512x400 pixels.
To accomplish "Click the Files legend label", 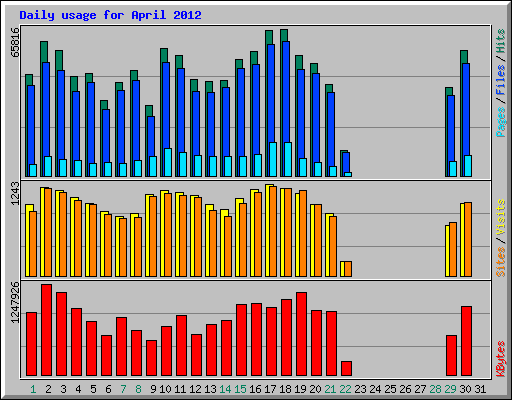I will click(x=501, y=80).
